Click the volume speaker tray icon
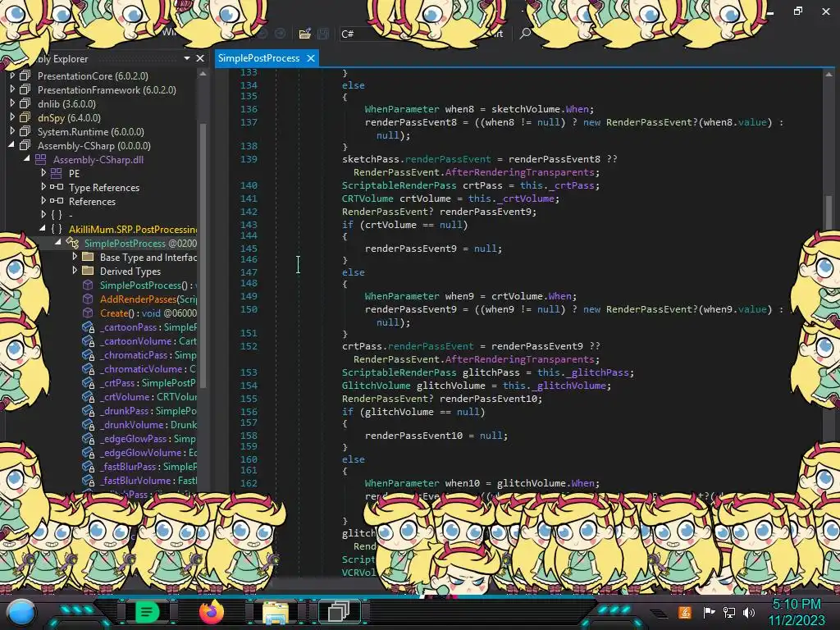The image size is (840, 630). click(749, 612)
